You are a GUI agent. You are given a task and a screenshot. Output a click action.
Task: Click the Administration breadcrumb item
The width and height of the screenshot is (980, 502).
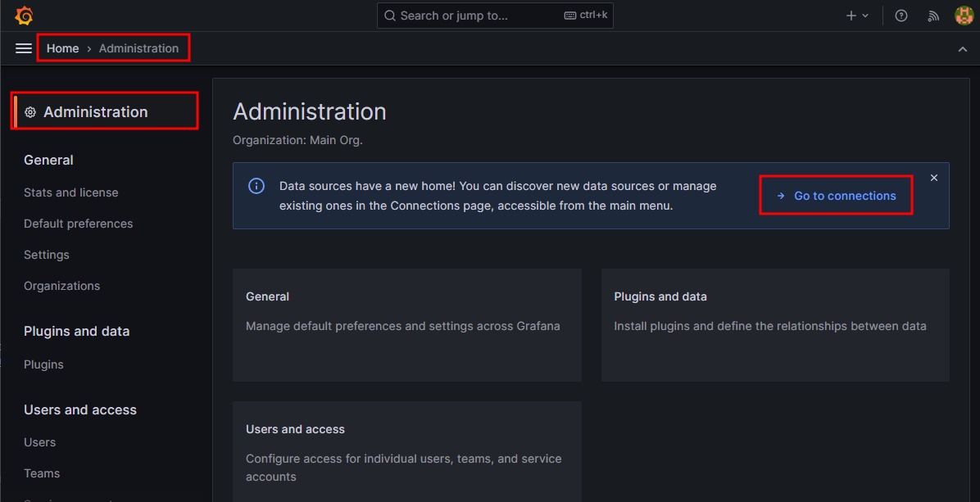(138, 48)
